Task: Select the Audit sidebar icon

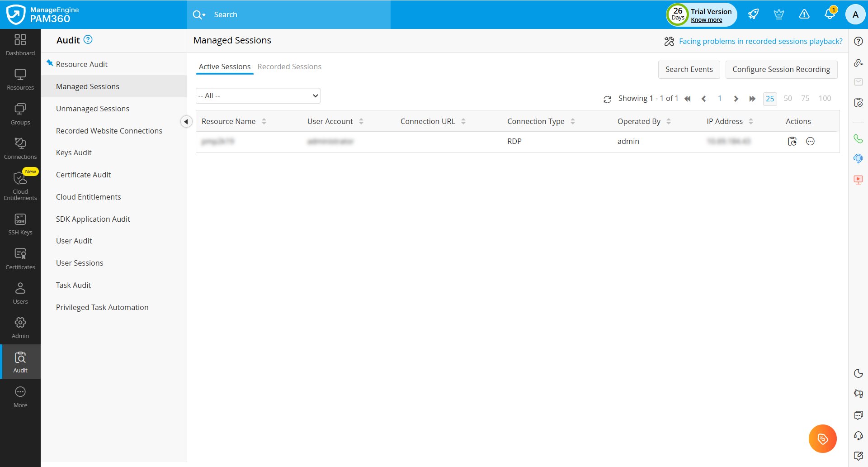Action: pyautogui.click(x=20, y=362)
